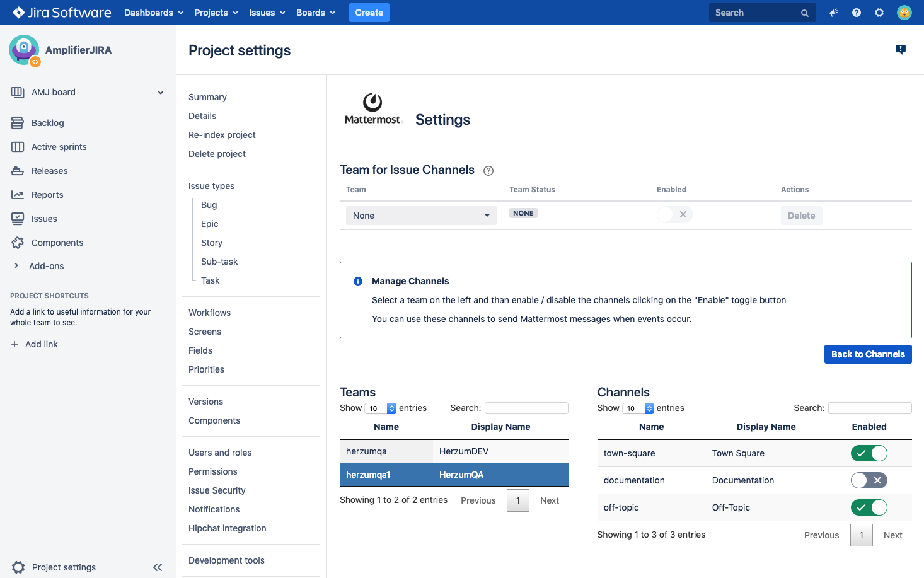The width and height of the screenshot is (924, 578).
Task: Click page 1 in Channels pagination
Action: click(x=862, y=535)
